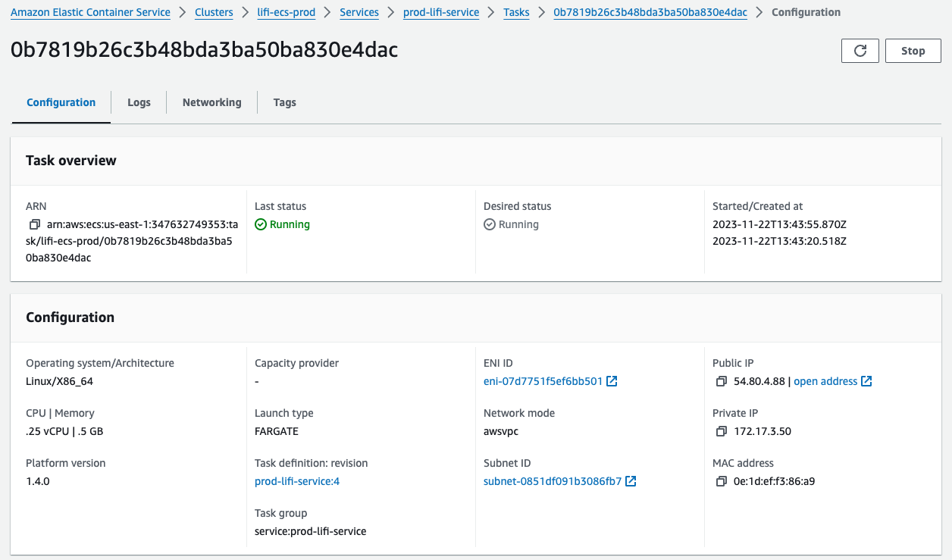
Task: Click the Last status Running text
Action: click(x=290, y=224)
